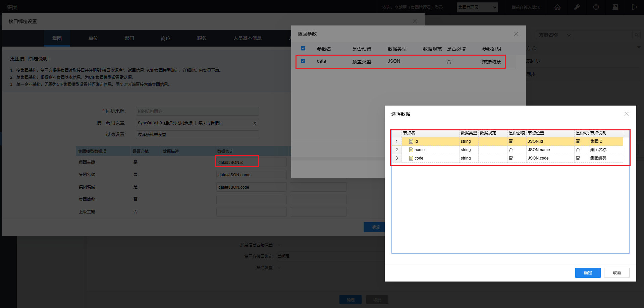
Task: Close the 返回参数 dialog
Action: (x=516, y=34)
